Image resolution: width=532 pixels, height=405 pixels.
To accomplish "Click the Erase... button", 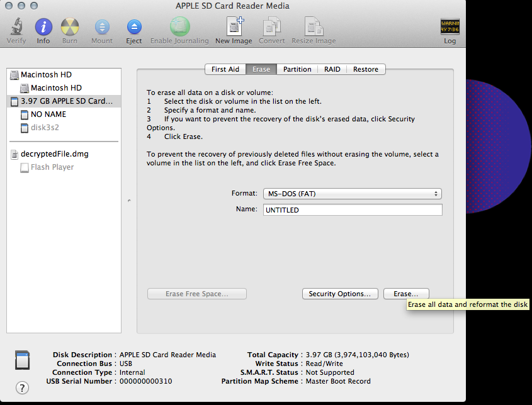I will tap(406, 294).
